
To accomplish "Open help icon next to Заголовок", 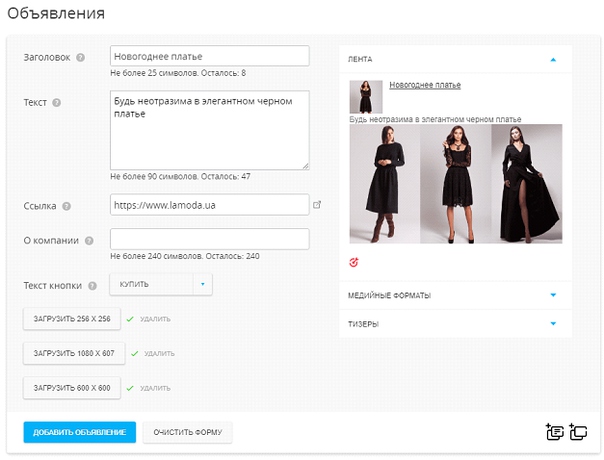I will pyautogui.click(x=81, y=58).
